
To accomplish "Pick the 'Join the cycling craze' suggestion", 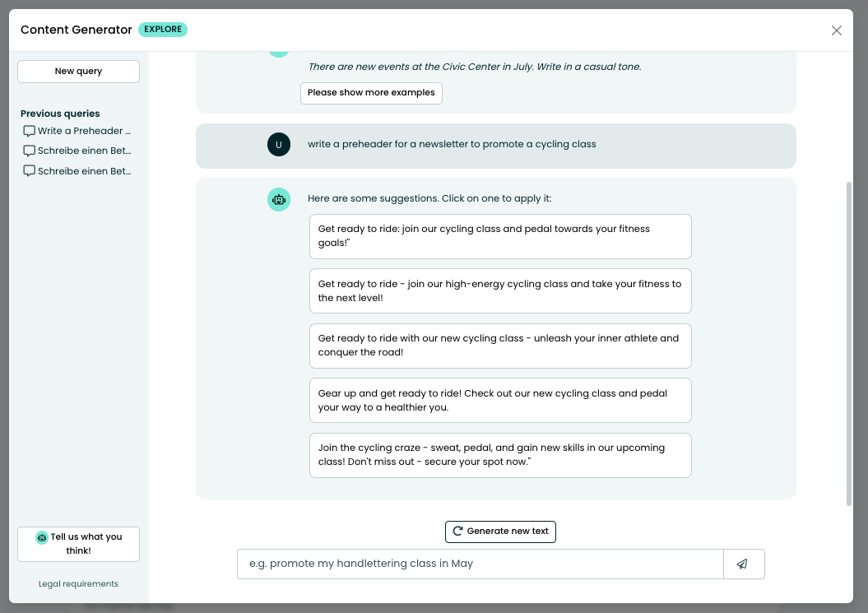I will pos(500,455).
